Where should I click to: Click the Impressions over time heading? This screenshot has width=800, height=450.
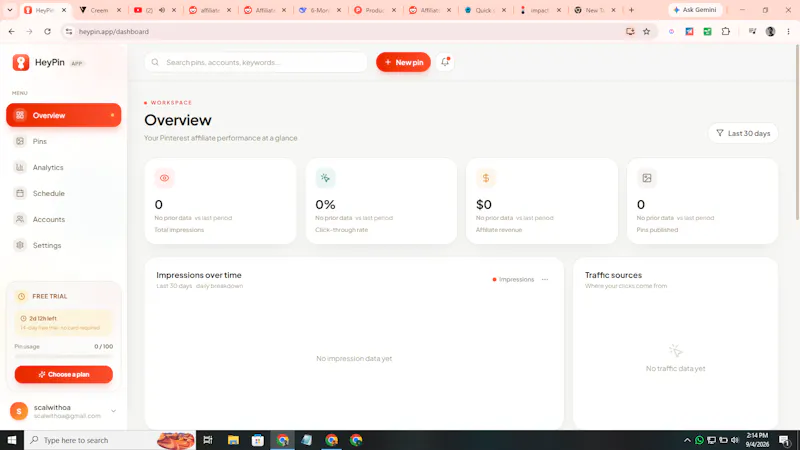coord(199,275)
